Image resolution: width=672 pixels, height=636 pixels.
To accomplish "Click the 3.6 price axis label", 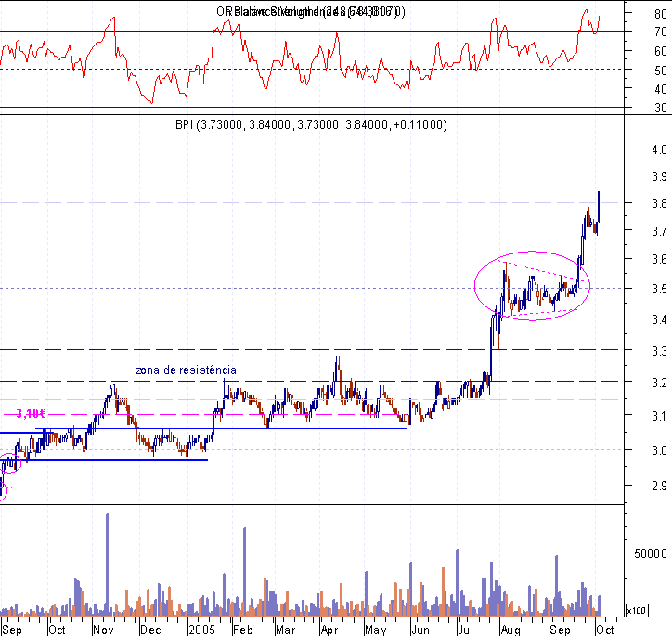I will tap(659, 259).
